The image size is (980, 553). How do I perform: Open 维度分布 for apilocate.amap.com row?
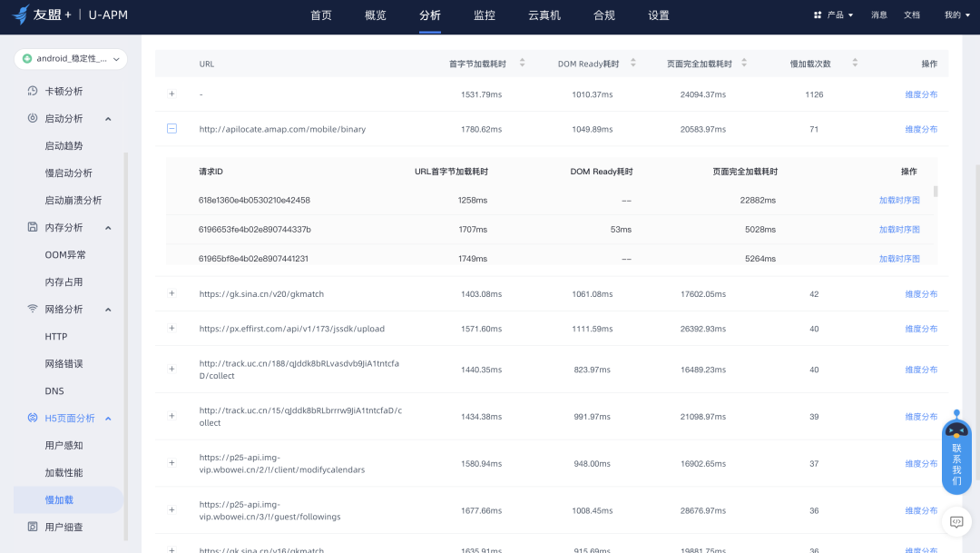921,129
